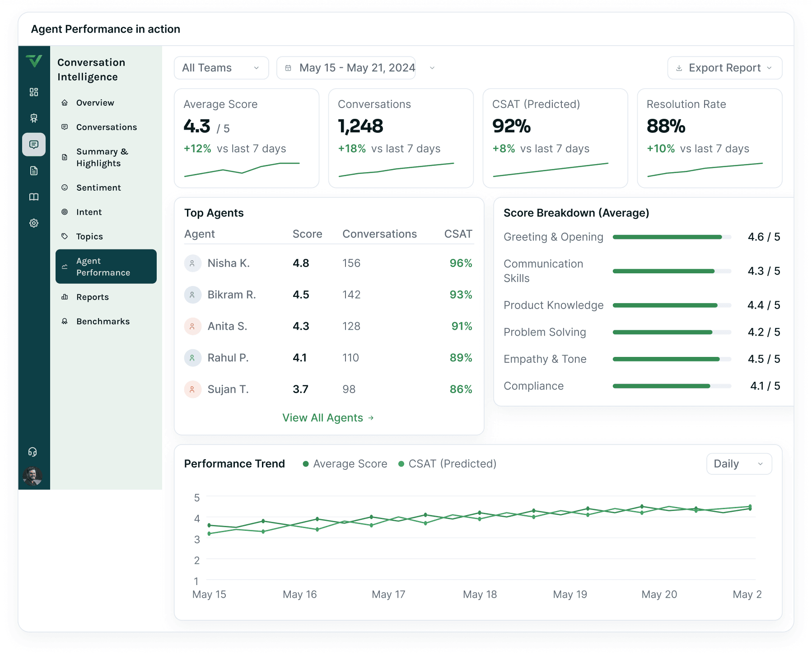This screenshot has height=656, width=812.
Task: Click the target icon beside Intent
Action: click(65, 212)
